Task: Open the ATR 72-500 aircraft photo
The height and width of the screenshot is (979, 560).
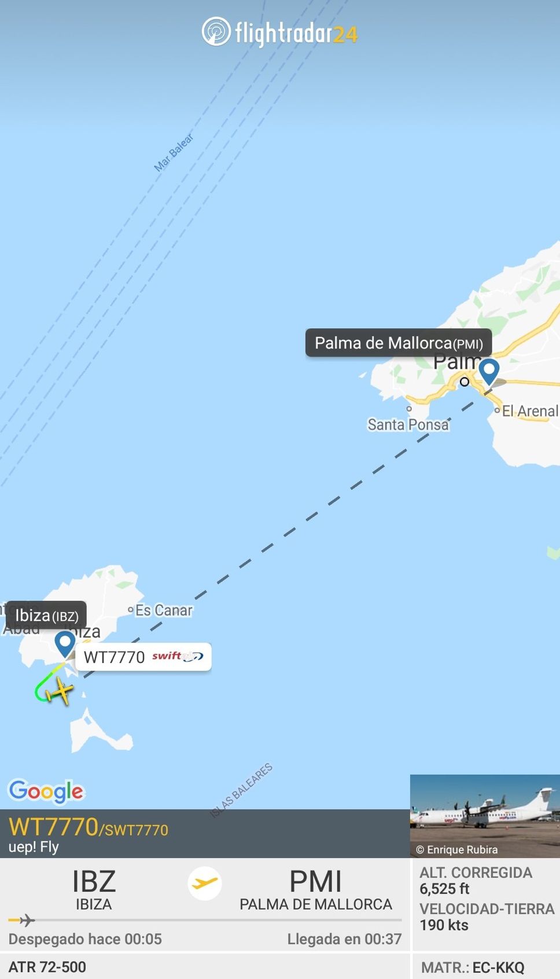Action: (x=485, y=816)
